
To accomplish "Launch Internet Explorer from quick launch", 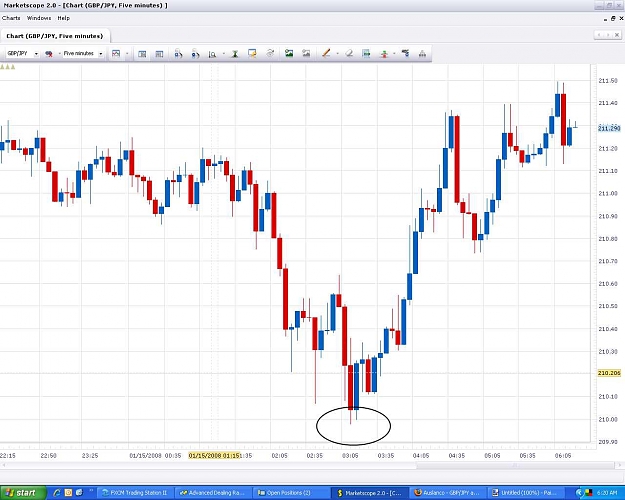I will [56, 493].
